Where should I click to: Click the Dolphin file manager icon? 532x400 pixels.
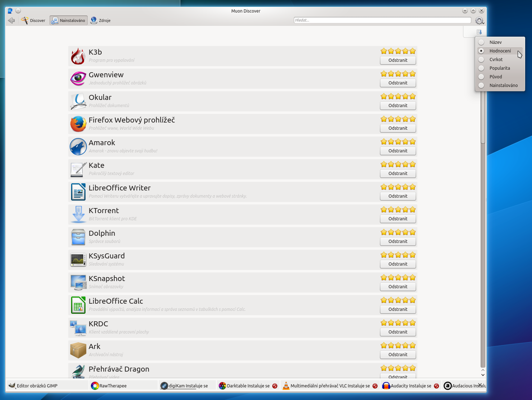coord(78,237)
